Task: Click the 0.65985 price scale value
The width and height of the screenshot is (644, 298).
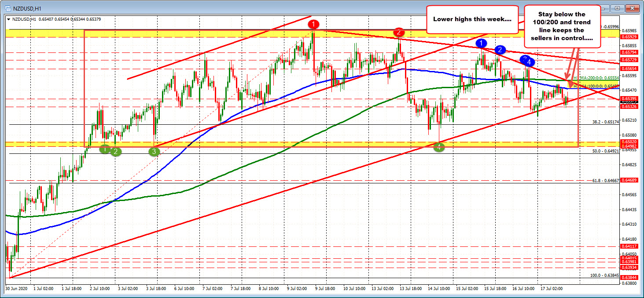Action: click(629, 30)
